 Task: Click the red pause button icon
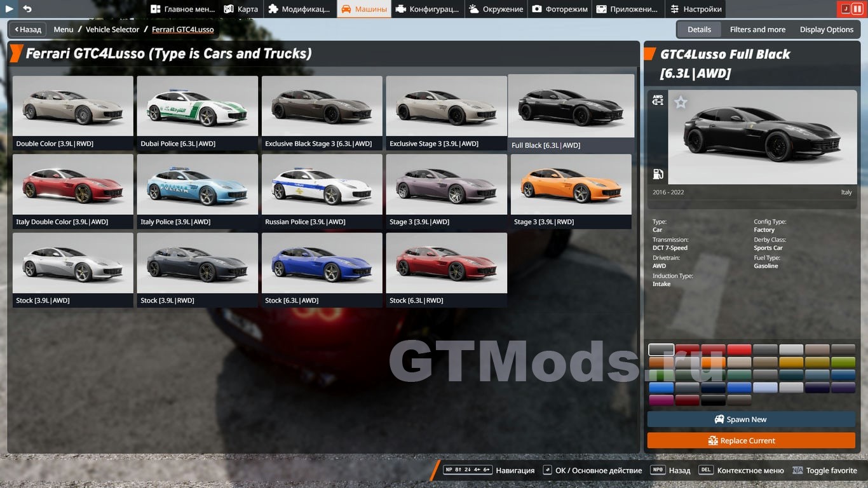click(857, 9)
